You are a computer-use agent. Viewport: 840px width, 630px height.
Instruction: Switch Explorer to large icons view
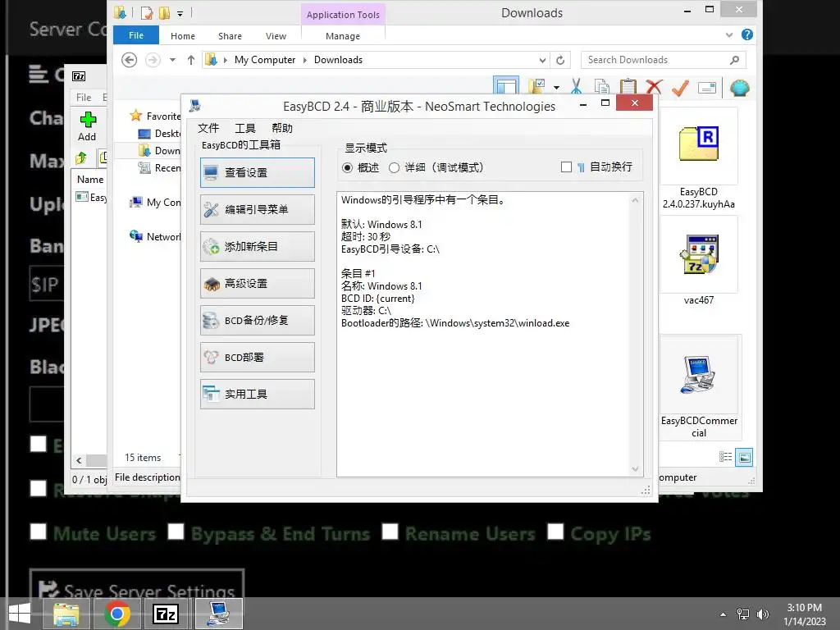click(744, 457)
